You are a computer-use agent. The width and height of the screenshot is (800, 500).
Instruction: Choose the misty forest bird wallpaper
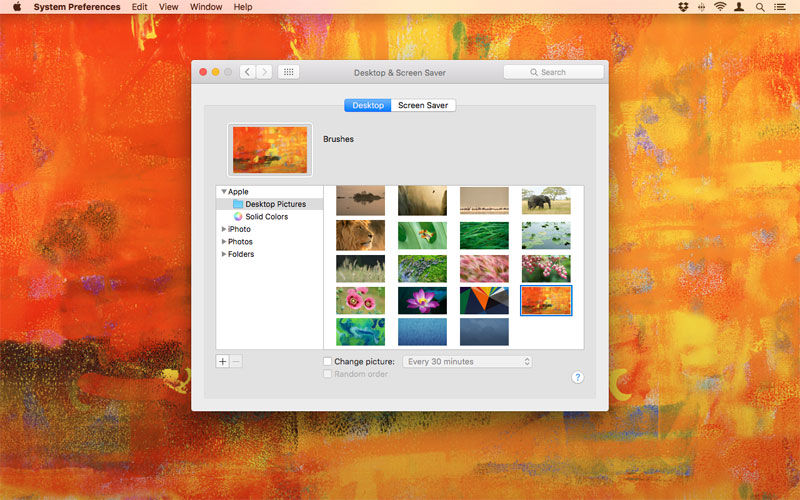point(422,201)
